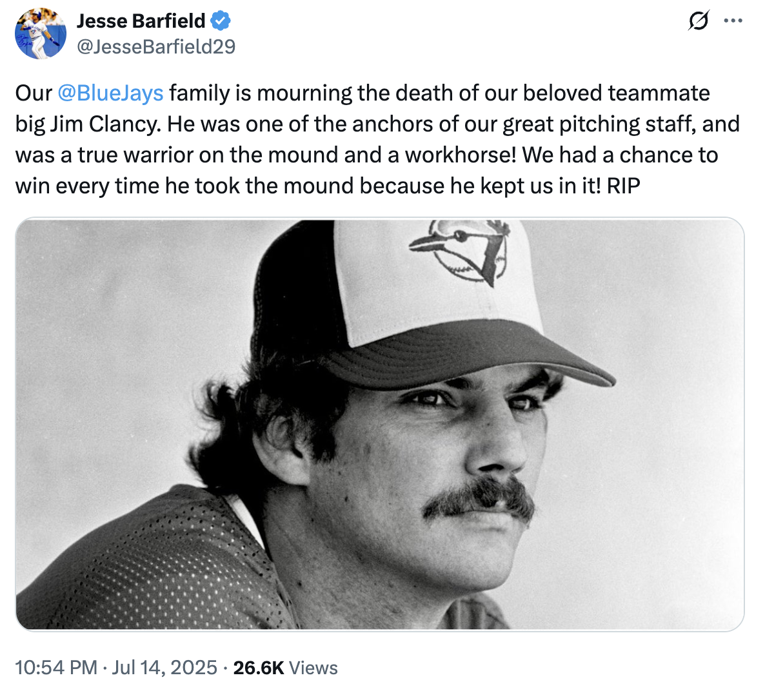Click the Grok slashed-circle icon

pos(697,21)
